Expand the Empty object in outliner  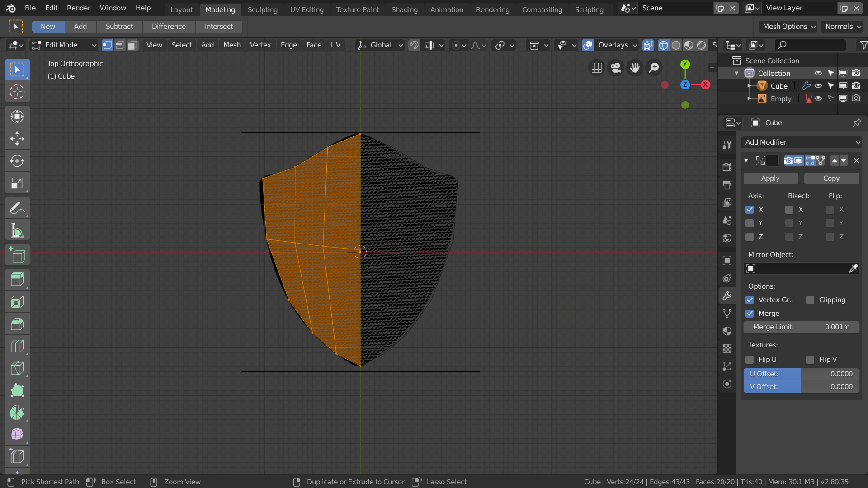coord(749,99)
